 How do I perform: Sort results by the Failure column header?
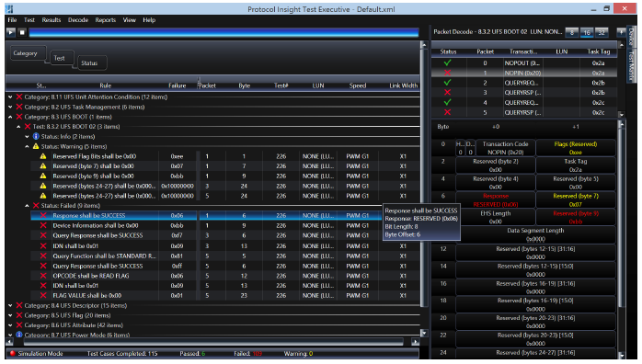tap(178, 85)
